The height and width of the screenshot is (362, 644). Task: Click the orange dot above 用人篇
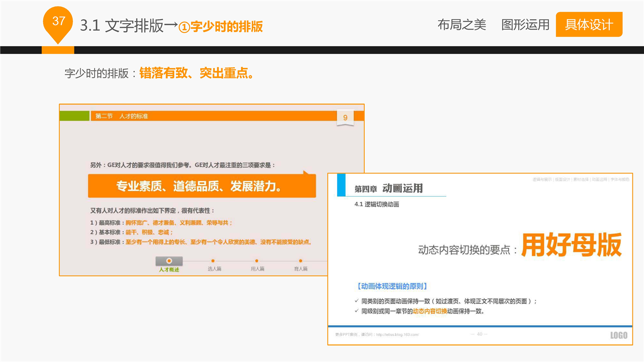[257, 261]
